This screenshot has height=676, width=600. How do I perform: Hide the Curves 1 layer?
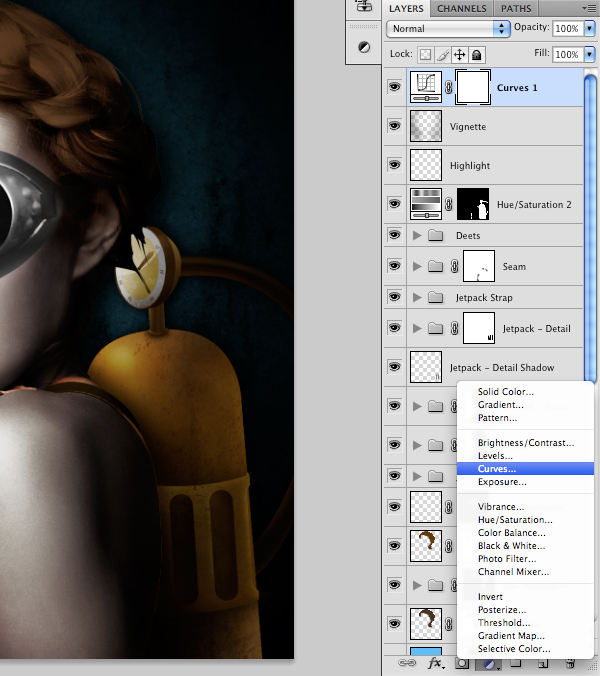click(394, 87)
